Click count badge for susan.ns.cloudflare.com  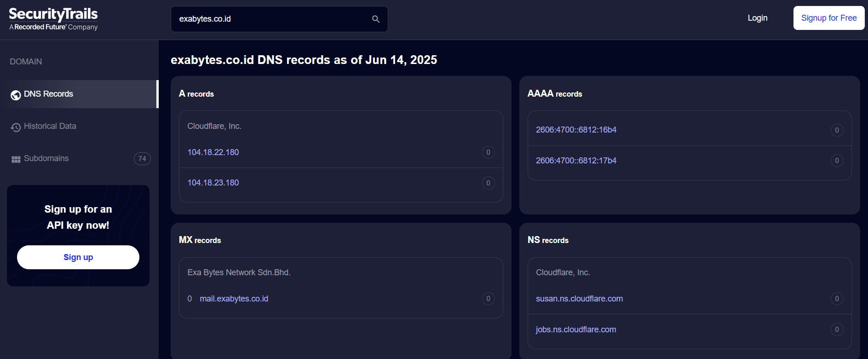pyautogui.click(x=837, y=299)
